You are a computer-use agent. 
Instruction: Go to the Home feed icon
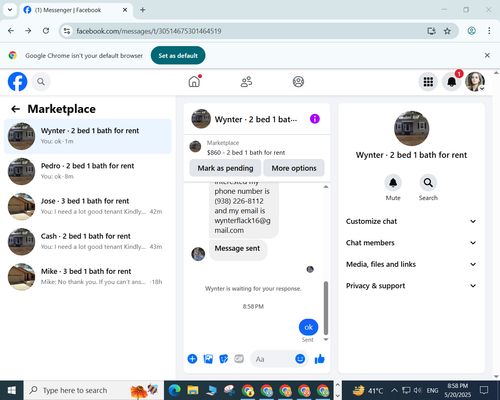click(194, 81)
